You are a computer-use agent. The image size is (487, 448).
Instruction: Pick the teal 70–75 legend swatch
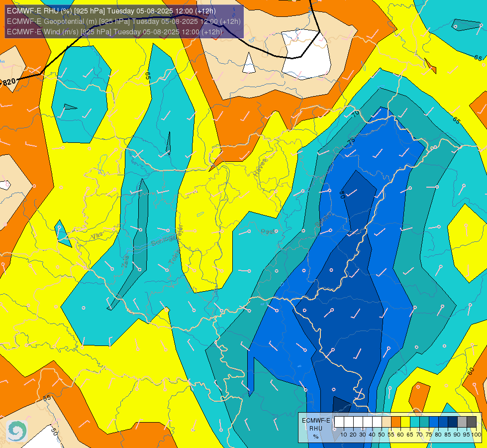coord(424,422)
